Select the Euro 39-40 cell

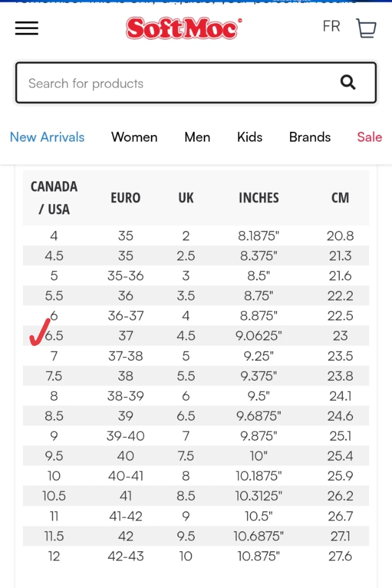(x=126, y=436)
